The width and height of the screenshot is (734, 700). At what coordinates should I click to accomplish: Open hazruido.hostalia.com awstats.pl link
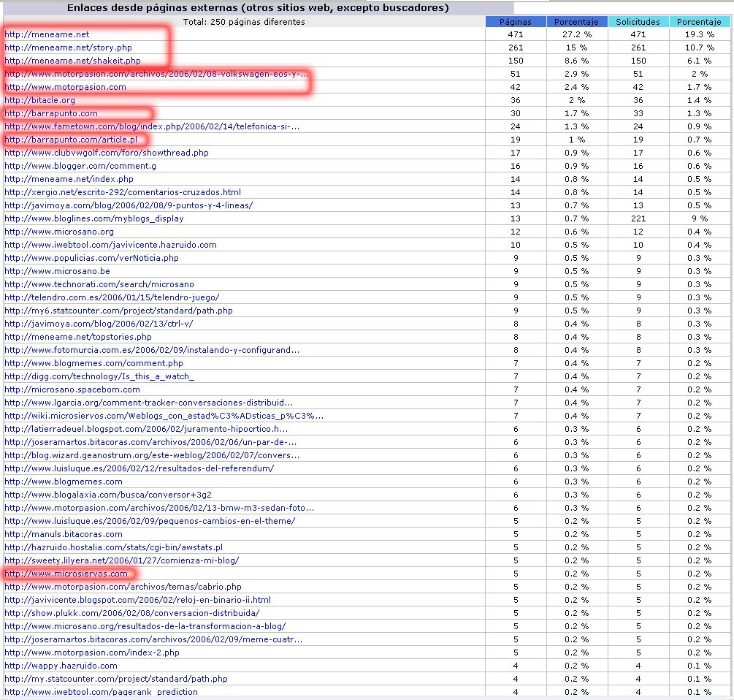(x=114, y=546)
